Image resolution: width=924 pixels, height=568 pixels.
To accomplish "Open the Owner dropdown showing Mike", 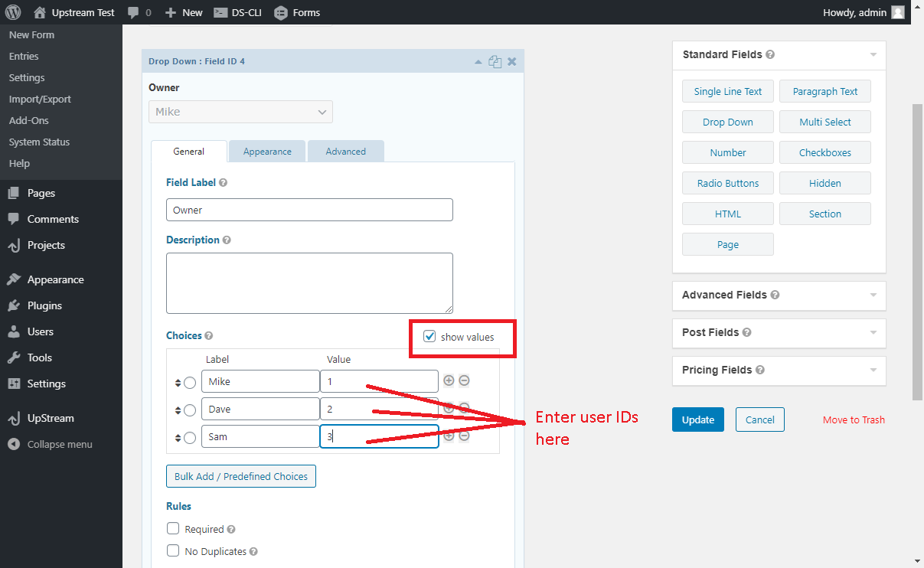I will [240, 112].
